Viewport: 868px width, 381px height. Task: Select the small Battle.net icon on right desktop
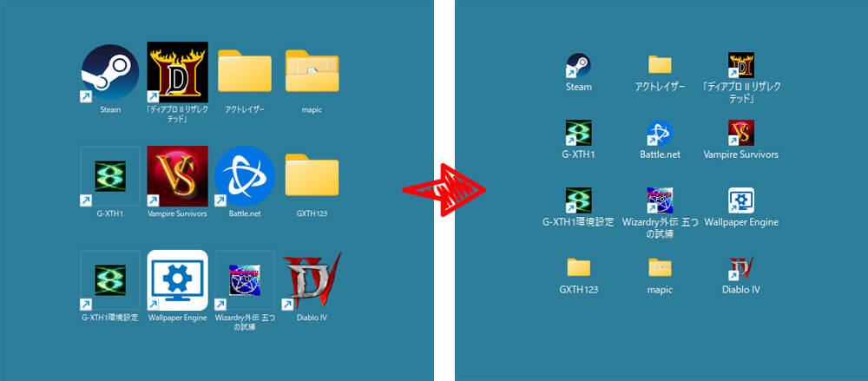(660, 133)
